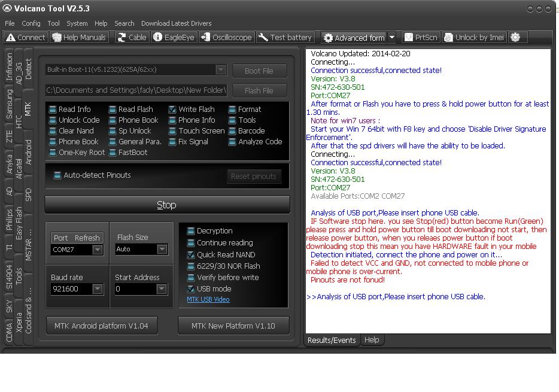Select the Results/Events tab

(332, 340)
